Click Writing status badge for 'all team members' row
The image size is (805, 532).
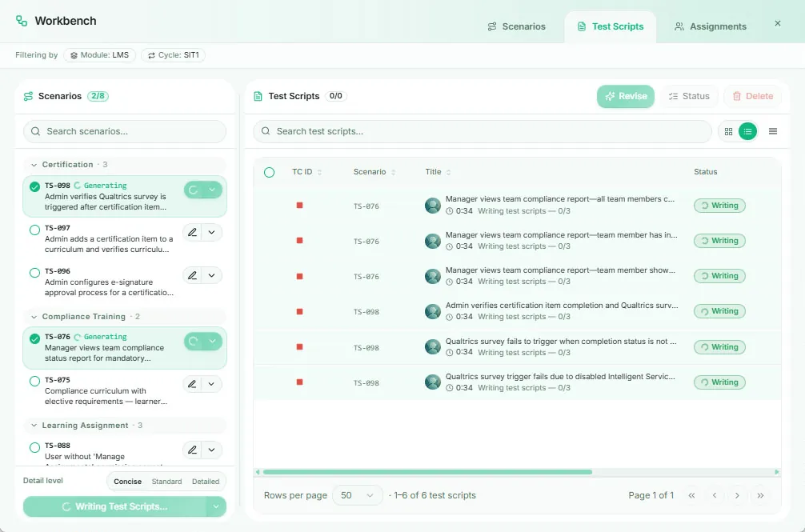point(719,206)
